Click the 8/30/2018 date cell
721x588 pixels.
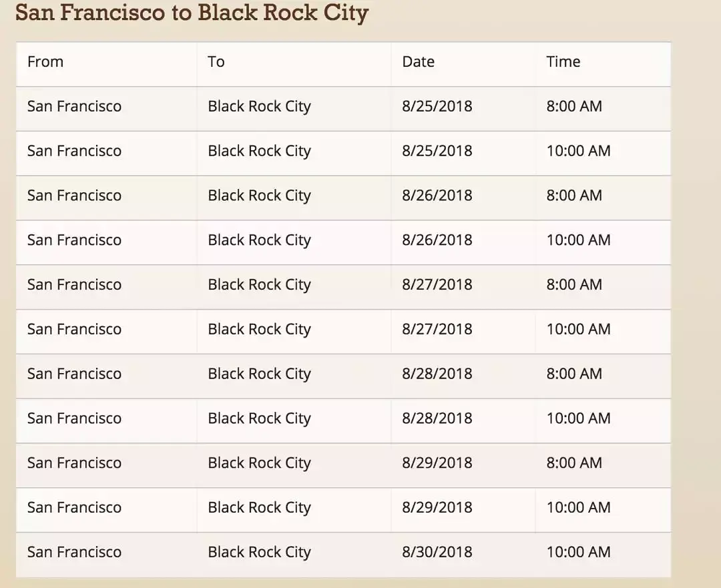(437, 552)
